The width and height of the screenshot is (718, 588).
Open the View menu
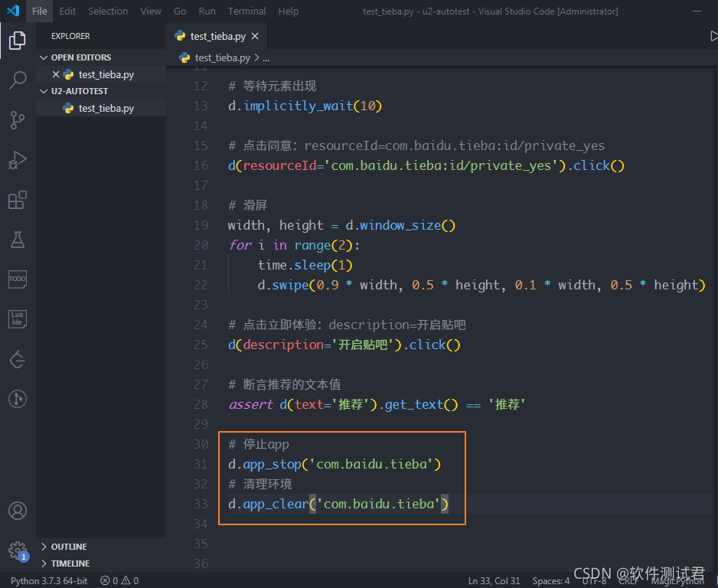point(151,11)
